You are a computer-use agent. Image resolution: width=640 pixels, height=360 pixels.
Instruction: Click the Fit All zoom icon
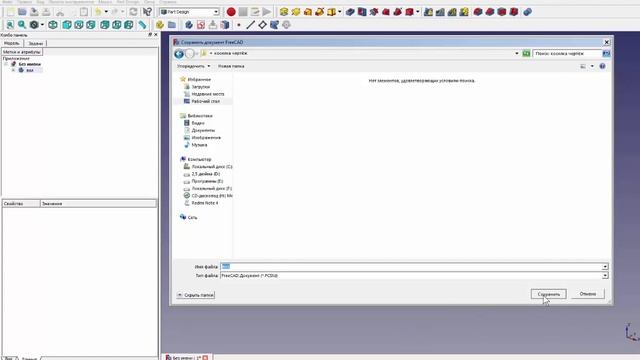(10, 25)
